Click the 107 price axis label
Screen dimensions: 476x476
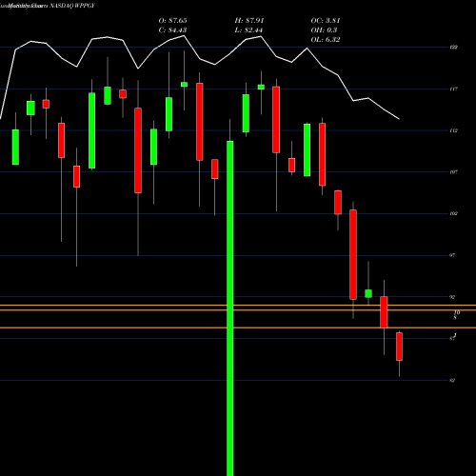(x=453, y=172)
